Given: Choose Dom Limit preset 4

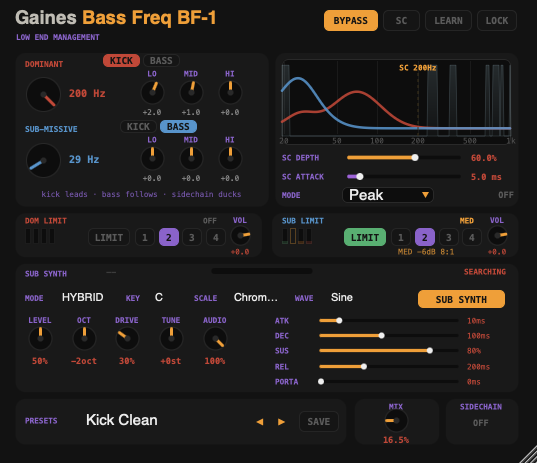Looking at the screenshot, I should point(216,237).
